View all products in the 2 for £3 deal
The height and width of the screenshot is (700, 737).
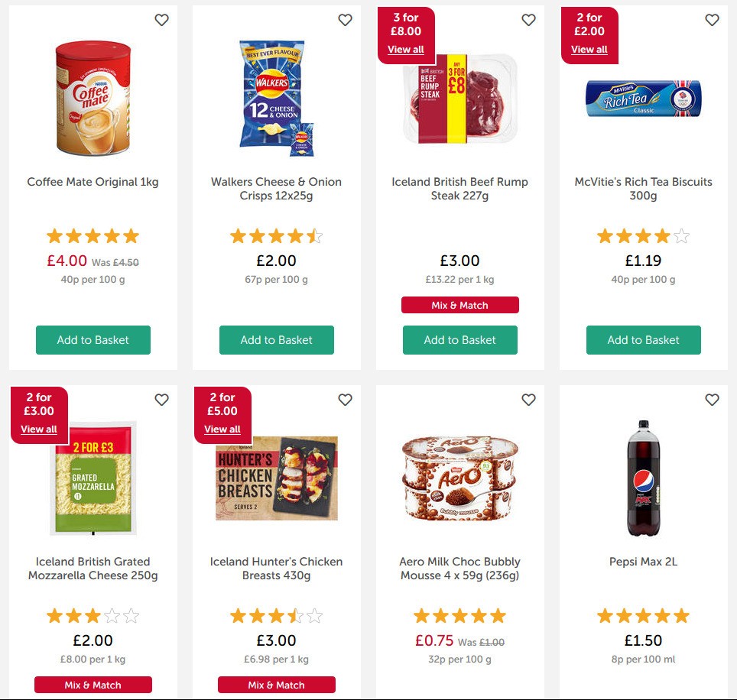point(39,429)
